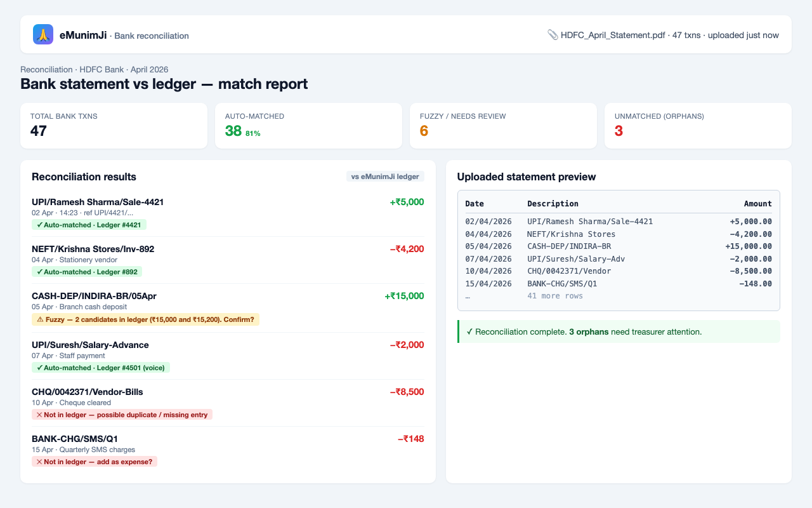Select preview row dated 02/04/2026
The image size is (812, 508).
pos(619,222)
